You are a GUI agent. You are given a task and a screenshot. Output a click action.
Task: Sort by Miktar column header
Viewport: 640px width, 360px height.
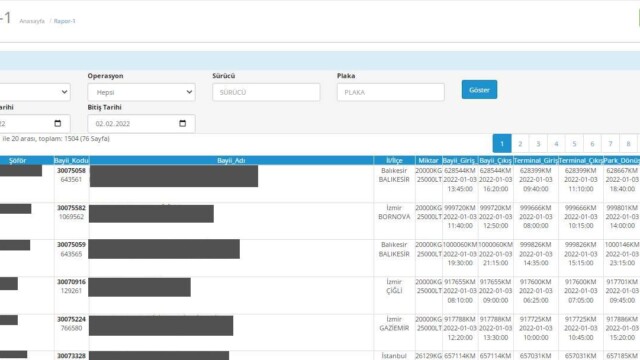[429, 160]
